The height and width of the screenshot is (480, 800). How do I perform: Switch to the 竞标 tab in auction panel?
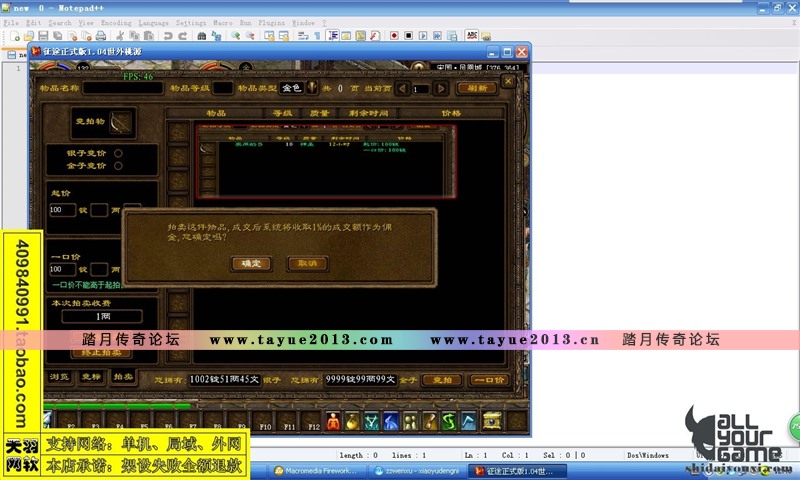[91, 377]
